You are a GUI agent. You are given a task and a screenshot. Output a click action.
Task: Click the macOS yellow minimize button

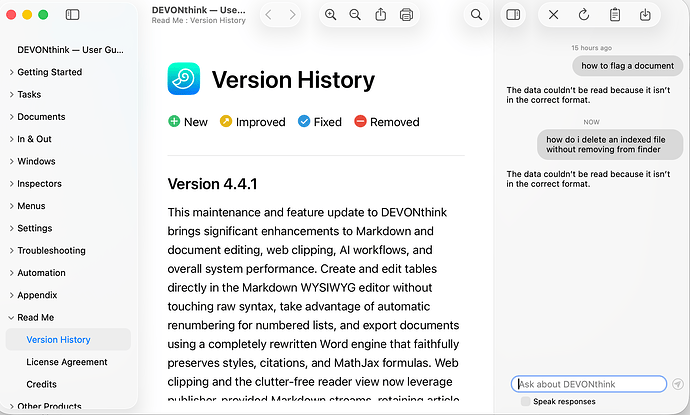pyautogui.click(x=27, y=15)
